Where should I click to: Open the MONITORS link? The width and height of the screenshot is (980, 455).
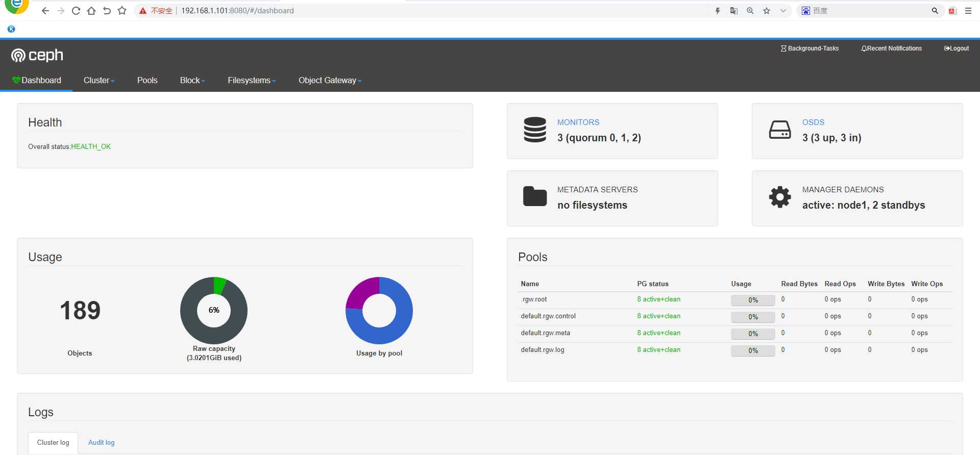(x=578, y=122)
